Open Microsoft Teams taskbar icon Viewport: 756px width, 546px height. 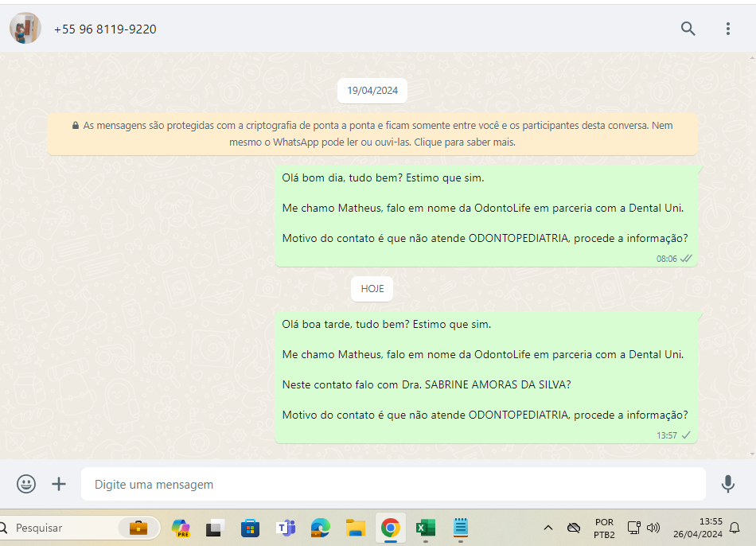[286, 528]
